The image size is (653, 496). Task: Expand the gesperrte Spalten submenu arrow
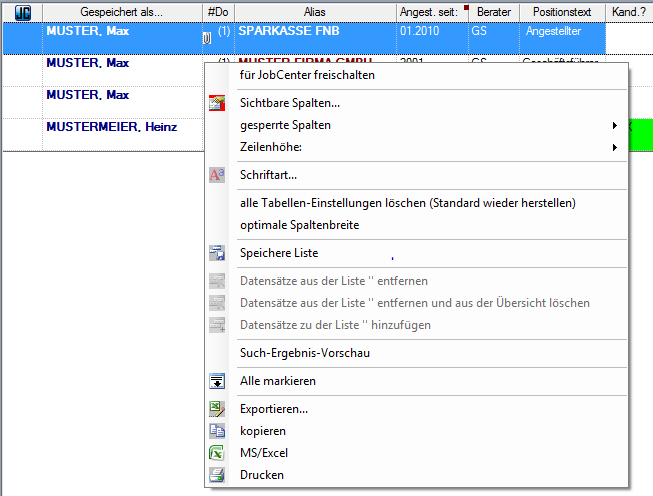point(614,125)
